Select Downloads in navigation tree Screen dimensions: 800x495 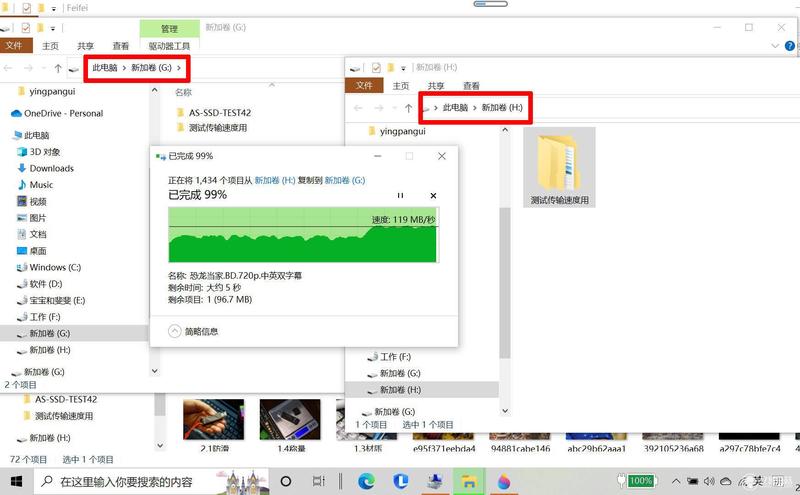[x=46, y=168]
